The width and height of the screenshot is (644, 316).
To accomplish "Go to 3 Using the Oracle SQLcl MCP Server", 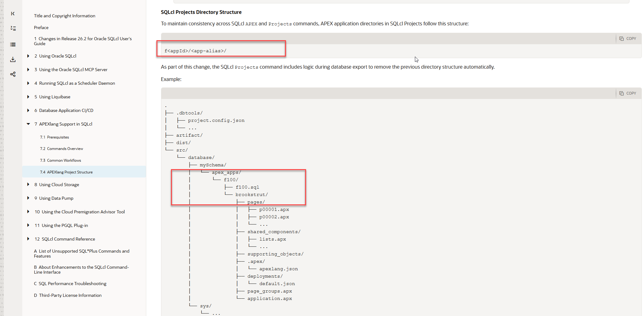I will pos(71,70).
